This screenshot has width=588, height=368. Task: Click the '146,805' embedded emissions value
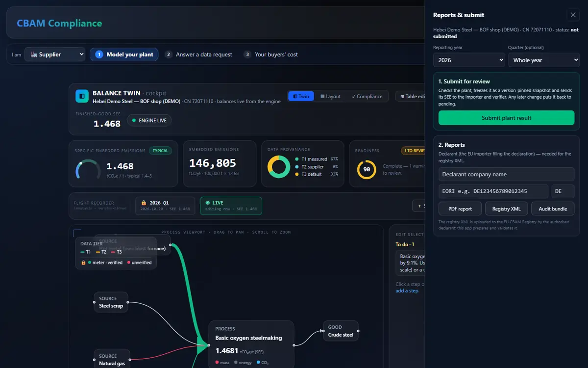213,163
